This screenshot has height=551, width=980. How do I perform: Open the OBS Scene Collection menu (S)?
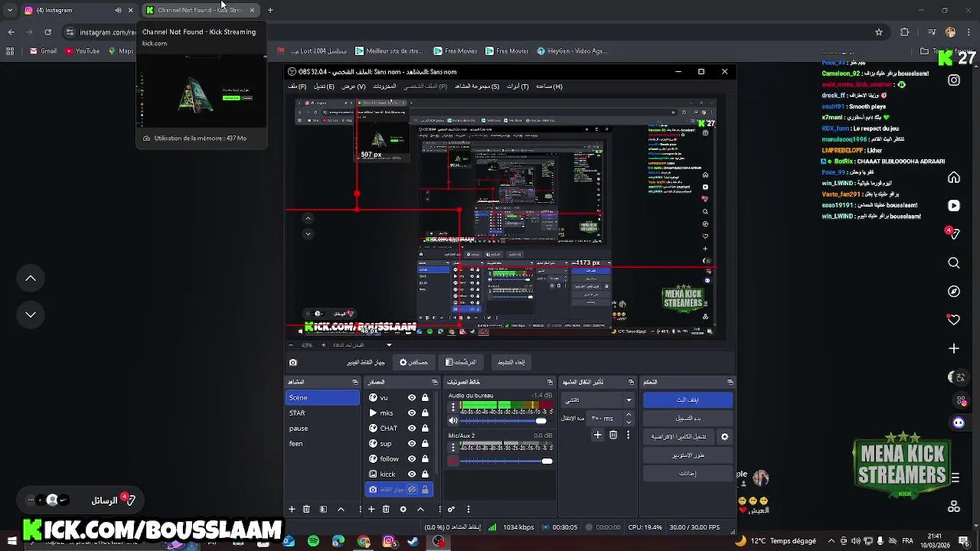[477, 86]
